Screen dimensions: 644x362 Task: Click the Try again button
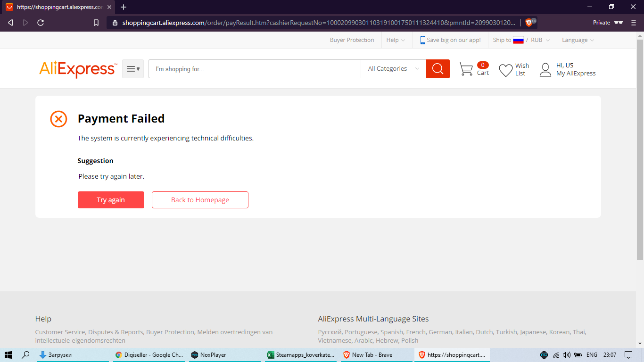(111, 200)
